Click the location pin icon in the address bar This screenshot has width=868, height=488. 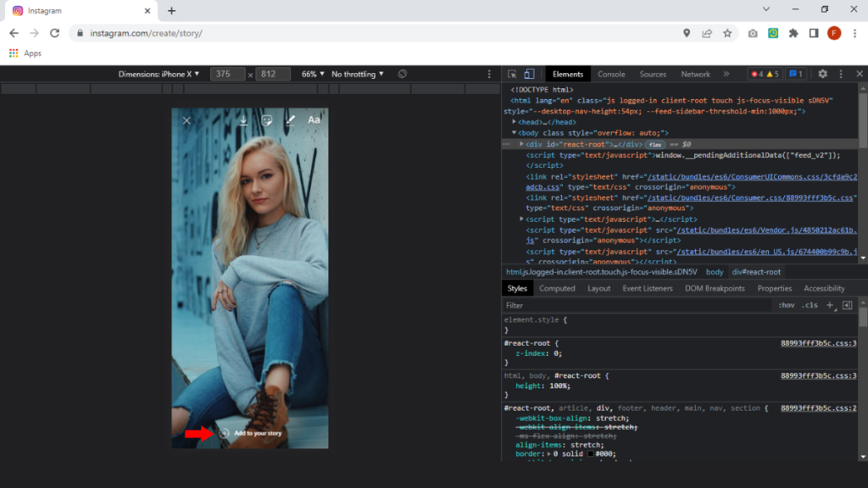pyautogui.click(x=687, y=33)
